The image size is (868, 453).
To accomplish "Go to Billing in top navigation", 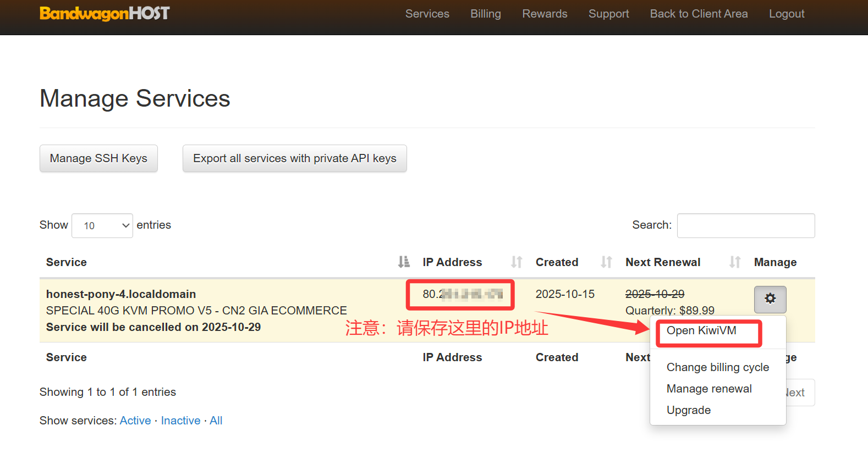I will click(x=485, y=14).
